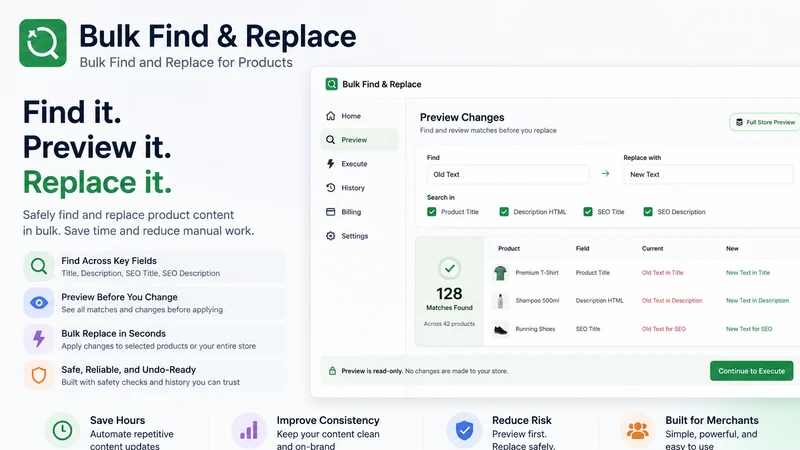Click the Field column header

click(582, 248)
